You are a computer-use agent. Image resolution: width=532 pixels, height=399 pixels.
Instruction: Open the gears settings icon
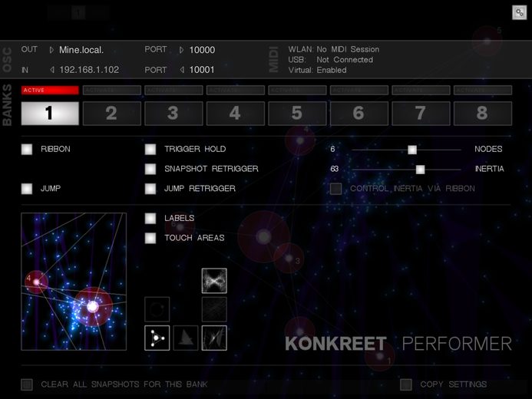tap(519, 13)
